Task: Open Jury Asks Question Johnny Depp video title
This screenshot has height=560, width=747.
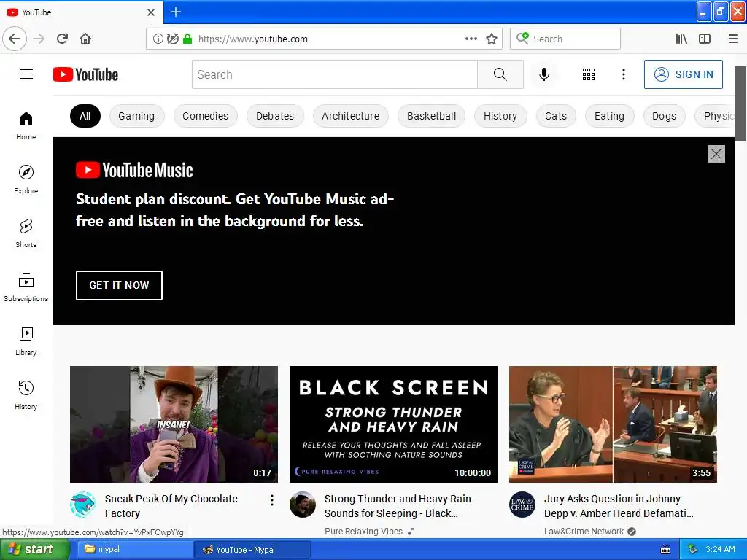Action: click(x=619, y=506)
